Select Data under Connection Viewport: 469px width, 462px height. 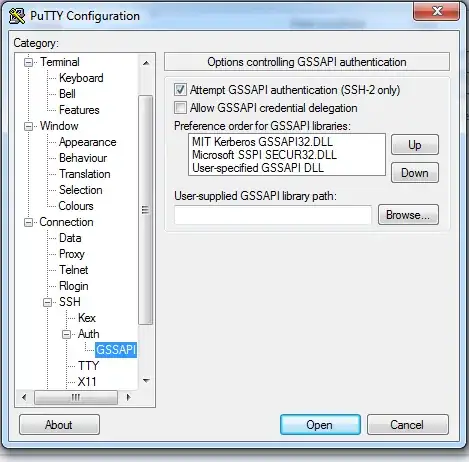tap(70, 238)
